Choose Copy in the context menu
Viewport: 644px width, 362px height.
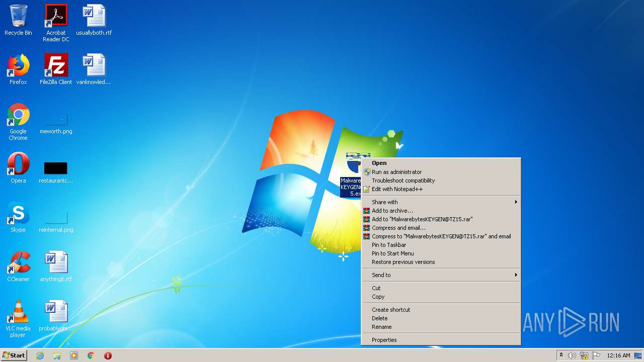pyautogui.click(x=441, y=297)
